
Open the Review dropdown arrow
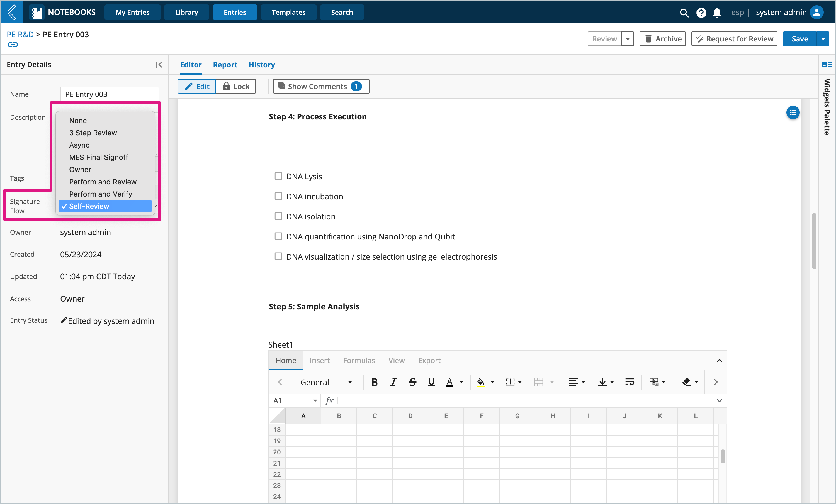(x=628, y=39)
